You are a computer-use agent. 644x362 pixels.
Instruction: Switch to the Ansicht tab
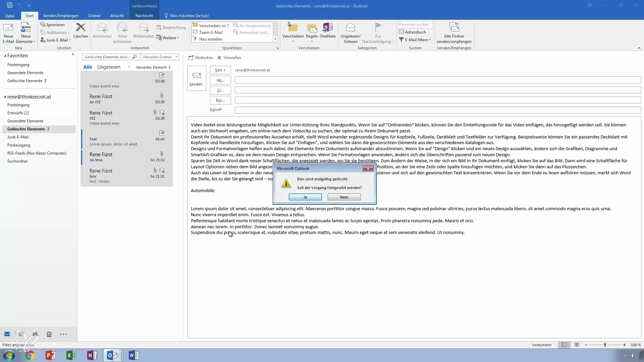(x=117, y=16)
